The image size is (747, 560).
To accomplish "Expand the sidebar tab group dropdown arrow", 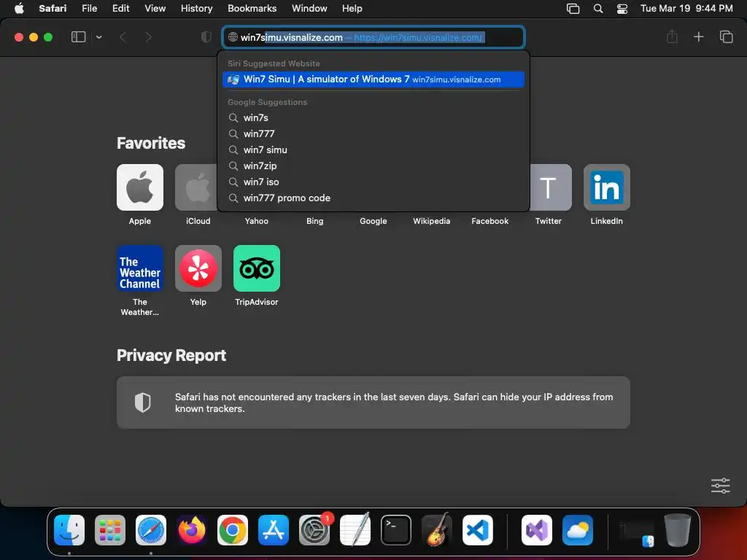I will coord(98,37).
